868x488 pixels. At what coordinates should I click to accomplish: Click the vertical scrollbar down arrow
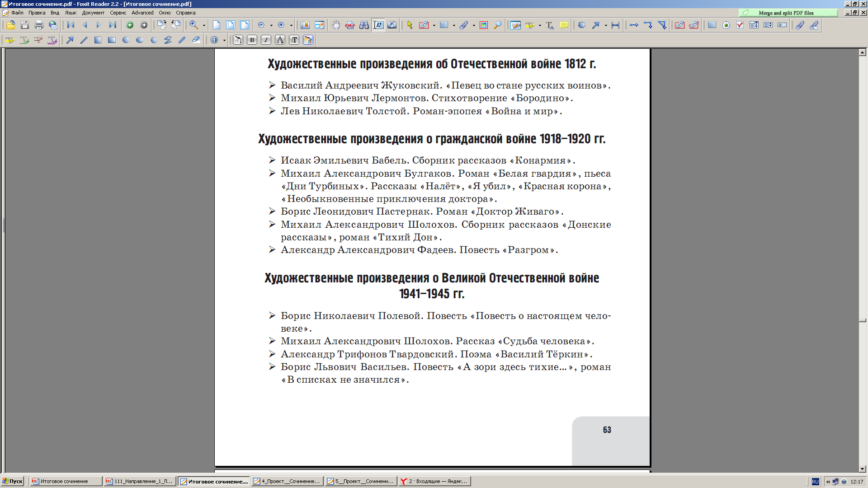point(863,469)
